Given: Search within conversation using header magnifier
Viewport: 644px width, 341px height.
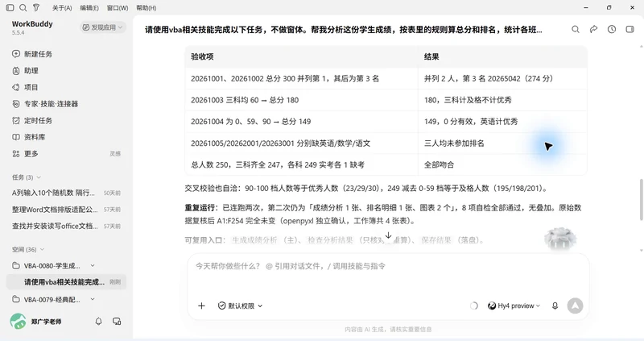Looking at the screenshot, I should point(576,29).
